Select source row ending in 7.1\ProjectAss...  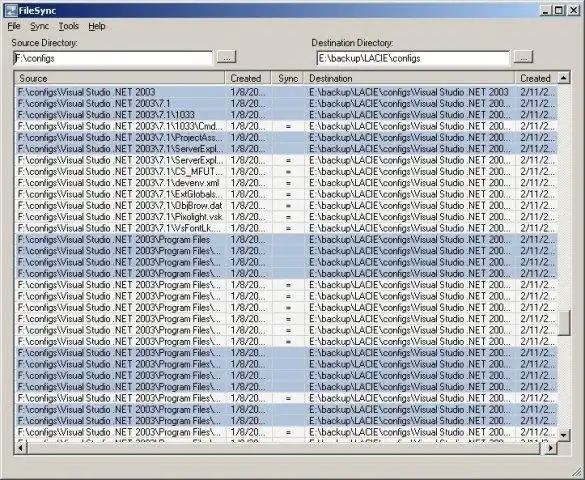tap(120, 138)
